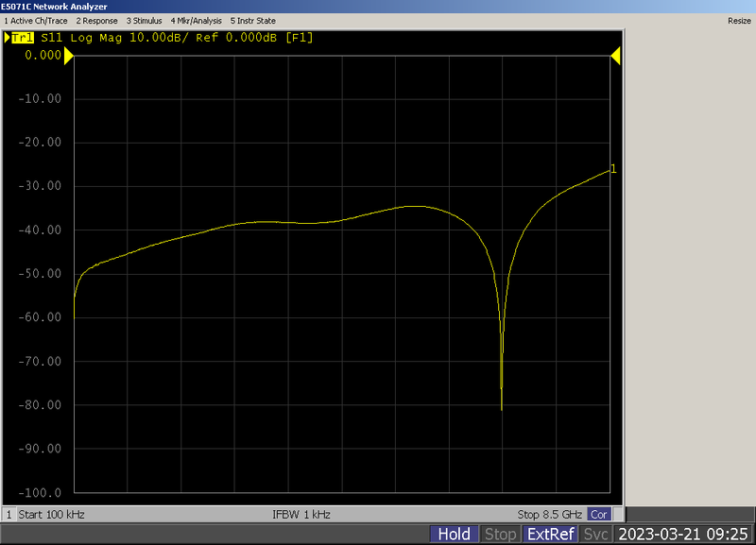Image resolution: width=756 pixels, height=545 pixels.
Task: Click the right yellow reference position marker
Action: (x=616, y=57)
